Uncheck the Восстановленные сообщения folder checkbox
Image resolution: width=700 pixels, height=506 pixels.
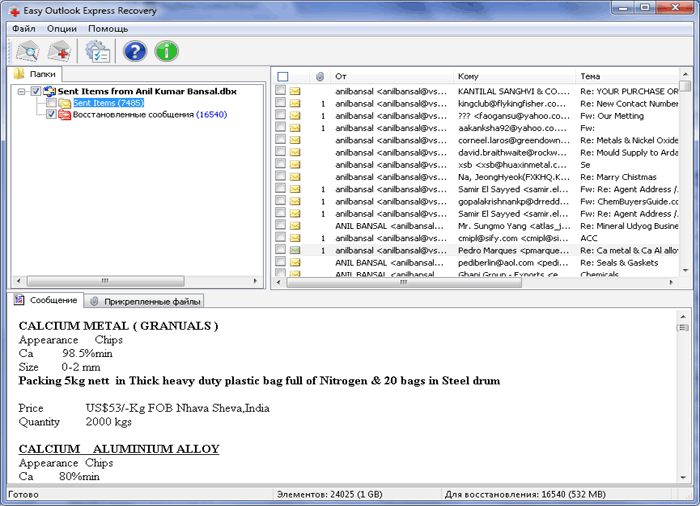click(52, 115)
